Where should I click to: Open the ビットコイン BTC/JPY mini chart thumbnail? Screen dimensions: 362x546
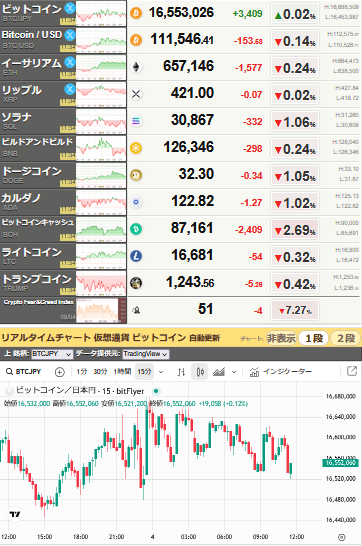(x=101, y=13)
